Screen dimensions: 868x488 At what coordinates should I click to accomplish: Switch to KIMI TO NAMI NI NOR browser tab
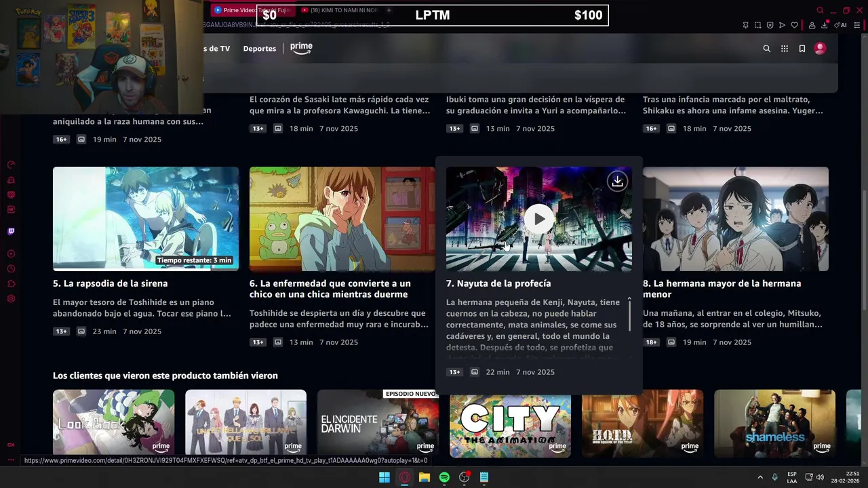pyautogui.click(x=339, y=10)
